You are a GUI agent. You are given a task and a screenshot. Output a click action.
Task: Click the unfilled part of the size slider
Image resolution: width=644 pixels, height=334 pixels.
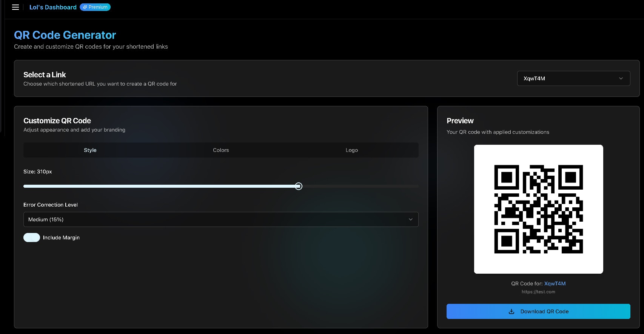coord(360,186)
